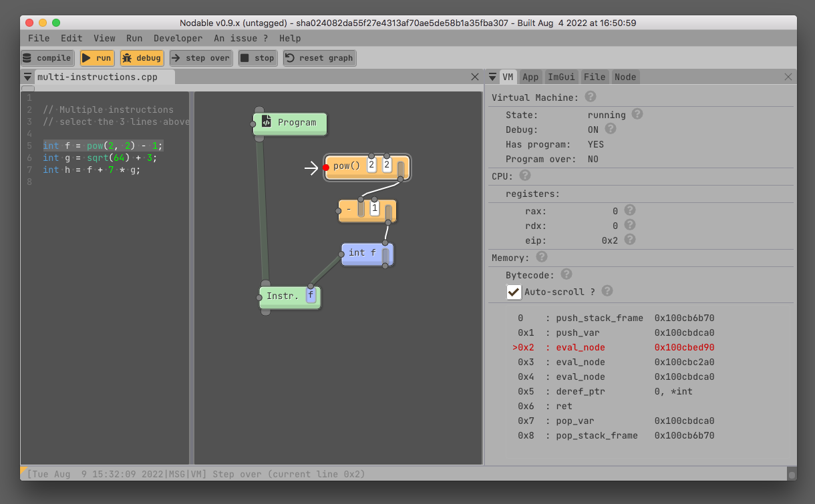
Task: Click the compile icon in the toolbar
Action: (27, 57)
